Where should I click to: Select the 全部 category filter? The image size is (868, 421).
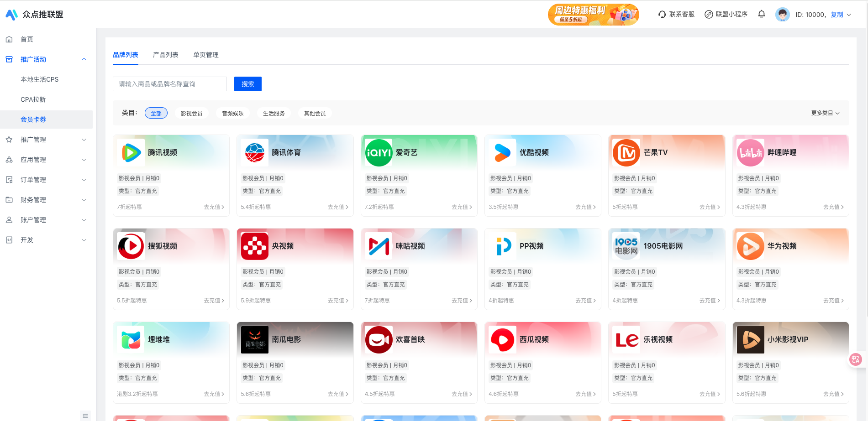pyautogui.click(x=156, y=113)
